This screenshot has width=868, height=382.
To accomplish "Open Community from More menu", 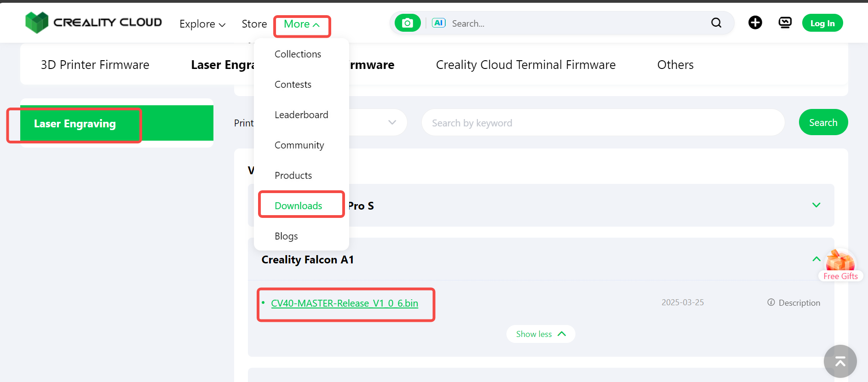I will pos(299,145).
